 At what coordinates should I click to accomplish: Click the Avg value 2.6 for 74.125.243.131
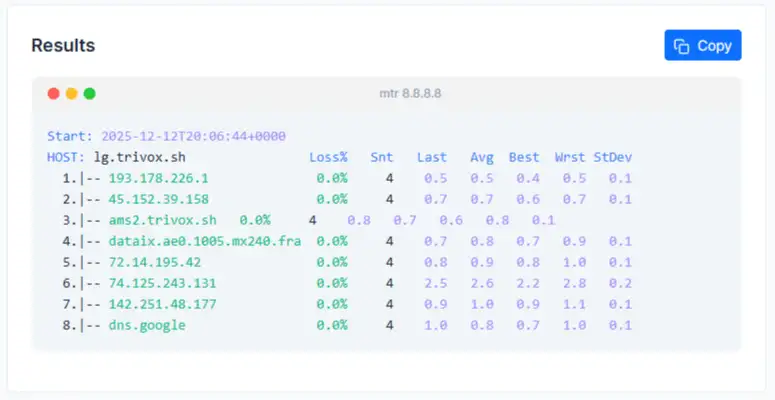point(482,283)
